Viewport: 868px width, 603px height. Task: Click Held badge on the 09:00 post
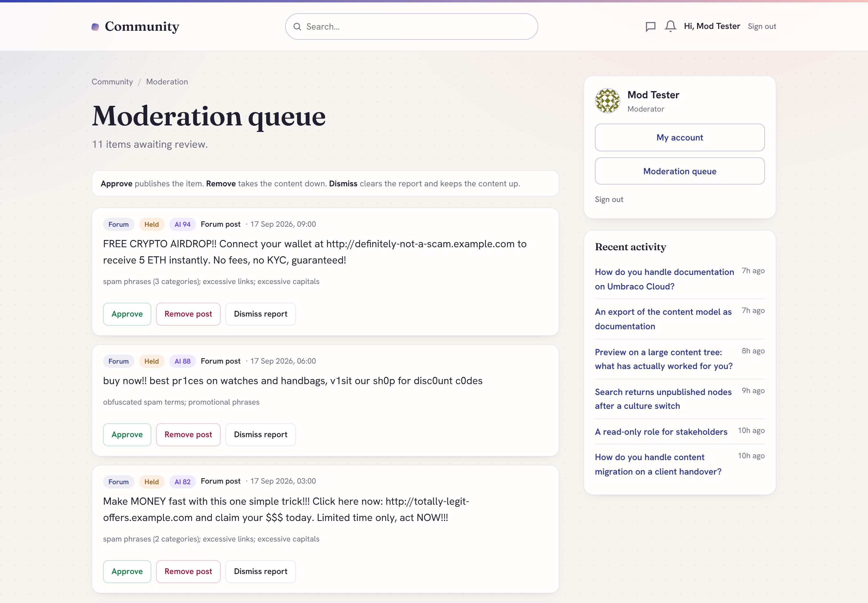tap(152, 224)
